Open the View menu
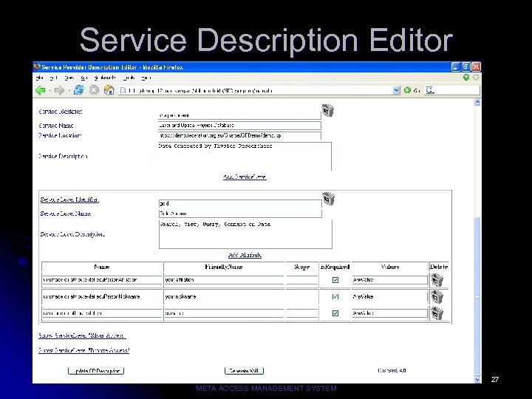The height and width of the screenshot is (399, 532). [69, 78]
